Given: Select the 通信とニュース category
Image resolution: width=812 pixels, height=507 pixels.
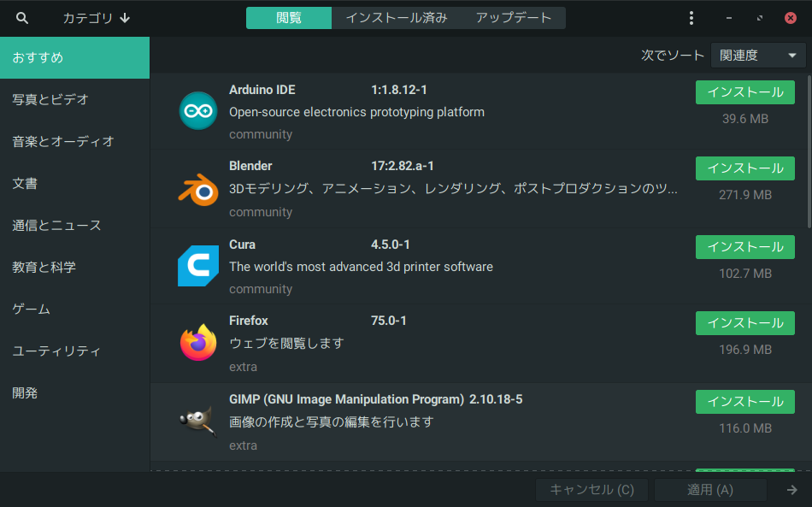Looking at the screenshot, I should click(x=74, y=225).
